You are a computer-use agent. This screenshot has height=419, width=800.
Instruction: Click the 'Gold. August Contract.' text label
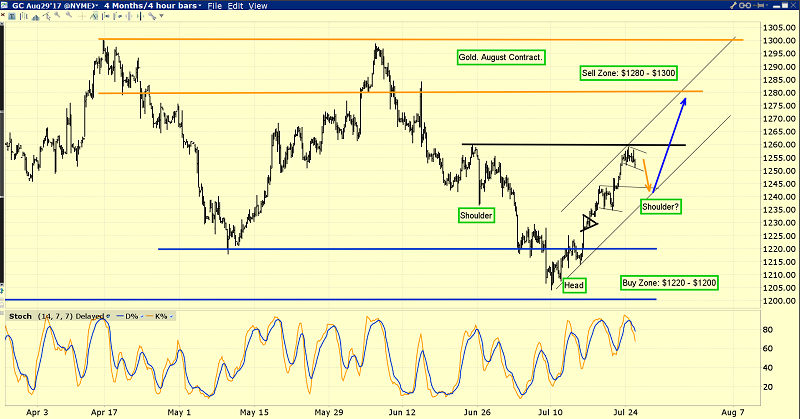pos(501,57)
